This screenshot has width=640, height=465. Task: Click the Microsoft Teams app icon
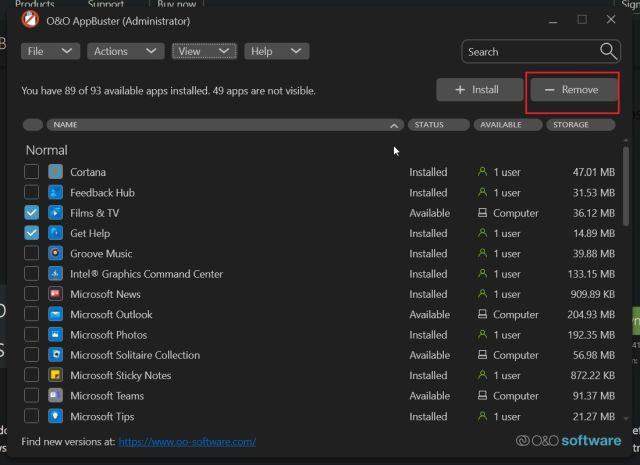click(56, 396)
